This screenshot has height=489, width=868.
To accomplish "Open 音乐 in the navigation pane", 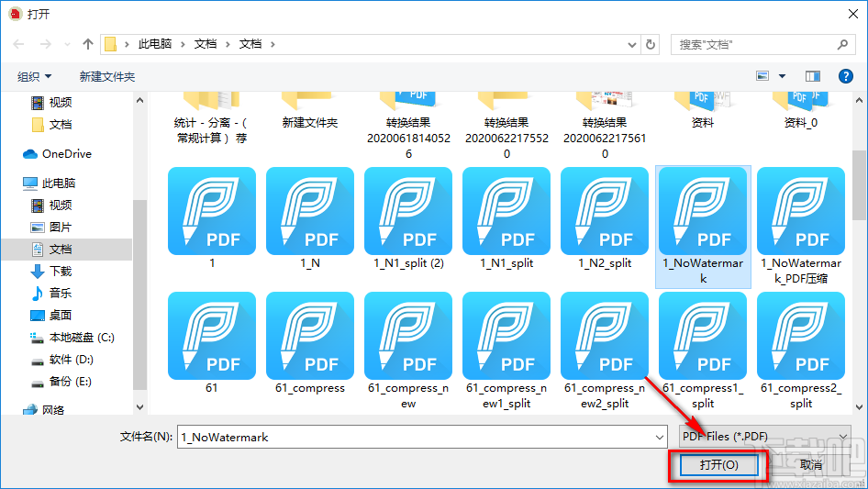I will (x=51, y=293).
